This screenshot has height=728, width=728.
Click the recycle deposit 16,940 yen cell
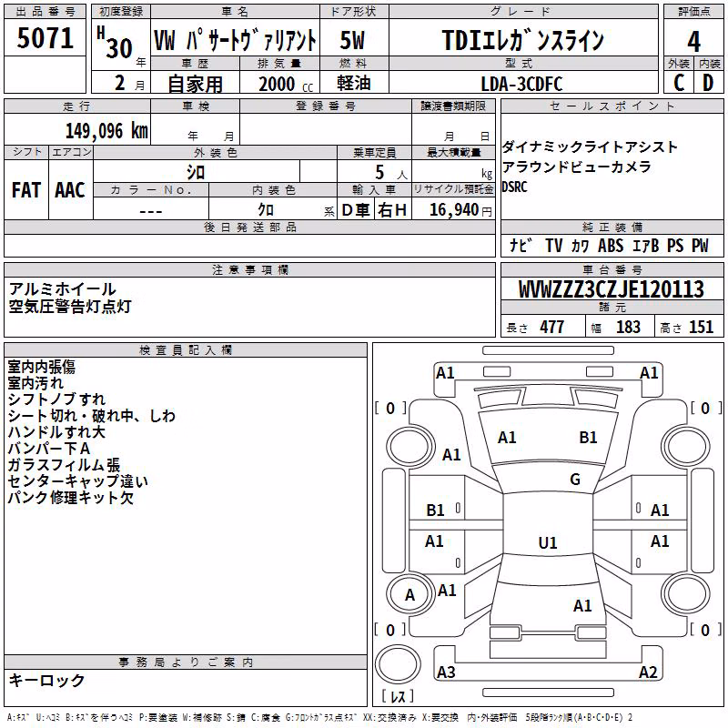click(453, 209)
